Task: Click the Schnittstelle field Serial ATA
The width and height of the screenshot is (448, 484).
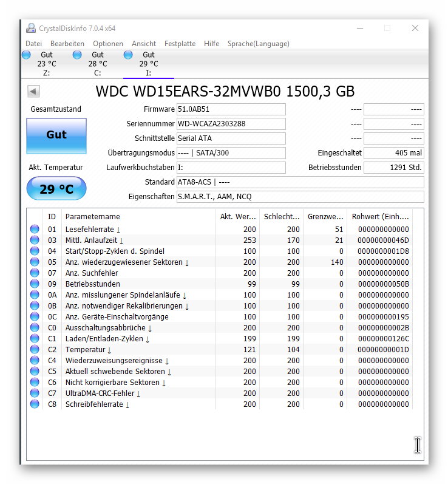Action: [231, 138]
